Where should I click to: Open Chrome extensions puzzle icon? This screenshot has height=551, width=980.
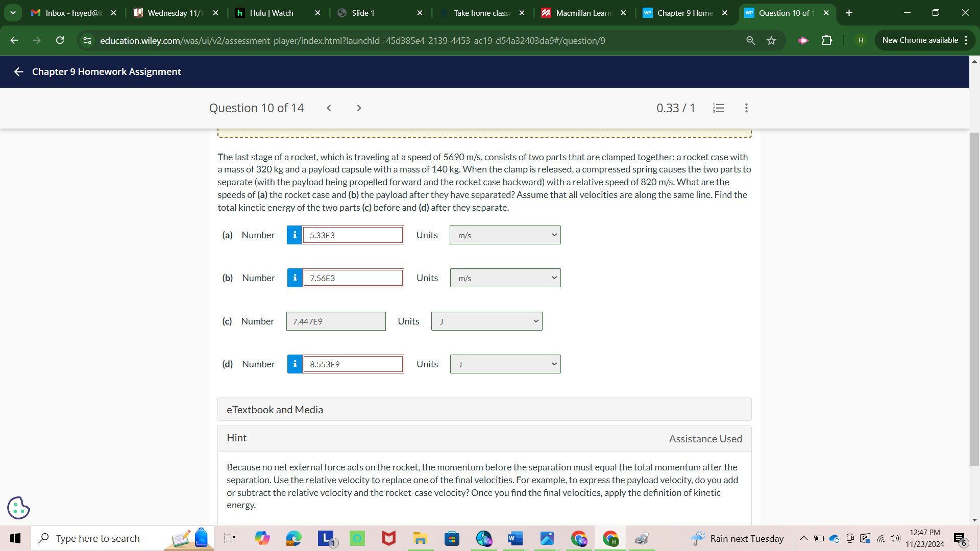pyautogui.click(x=827, y=40)
